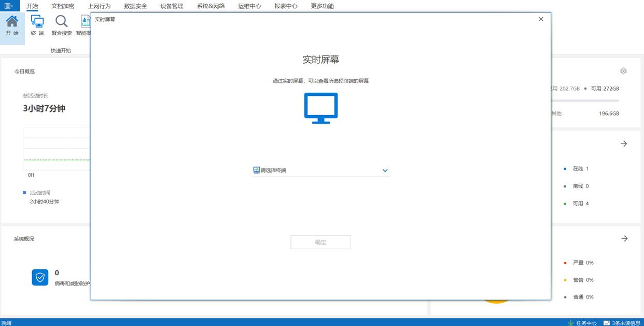Open the 文档加密 tab
The width and height of the screenshot is (644, 326).
[63, 6]
